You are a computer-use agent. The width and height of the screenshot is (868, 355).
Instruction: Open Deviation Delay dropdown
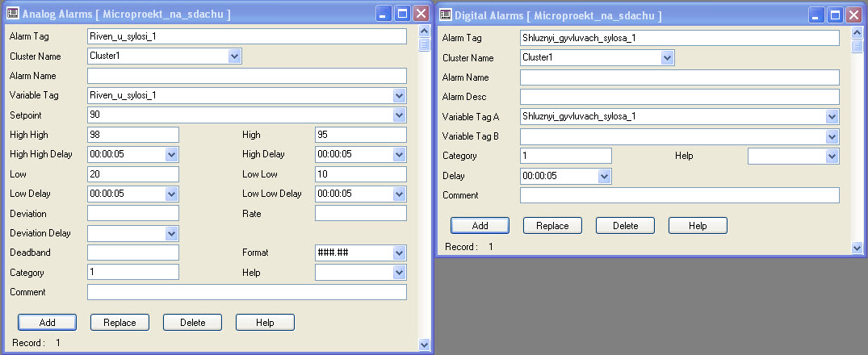pyautogui.click(x=172, y=233)
